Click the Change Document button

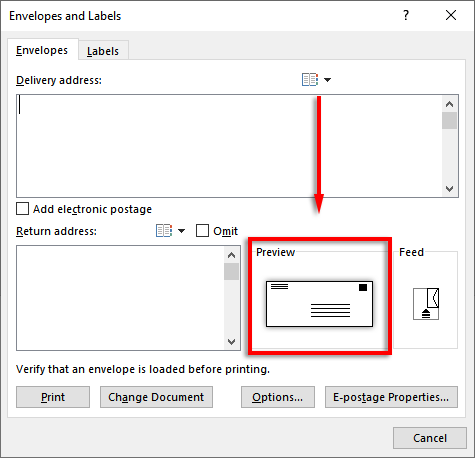pyautogui.click(x=156, y=397)
